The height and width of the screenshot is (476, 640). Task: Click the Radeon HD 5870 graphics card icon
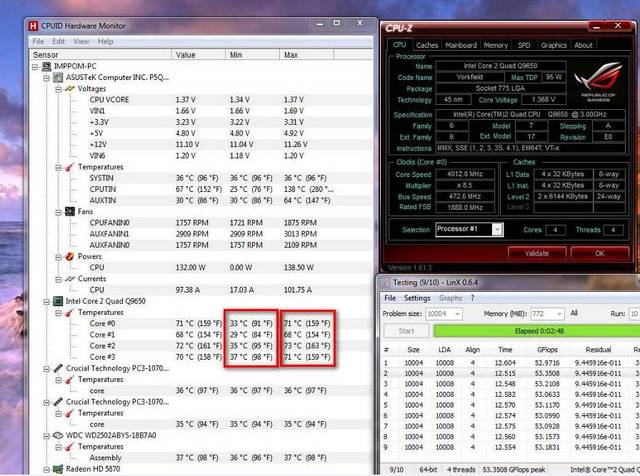pos(57,469)
